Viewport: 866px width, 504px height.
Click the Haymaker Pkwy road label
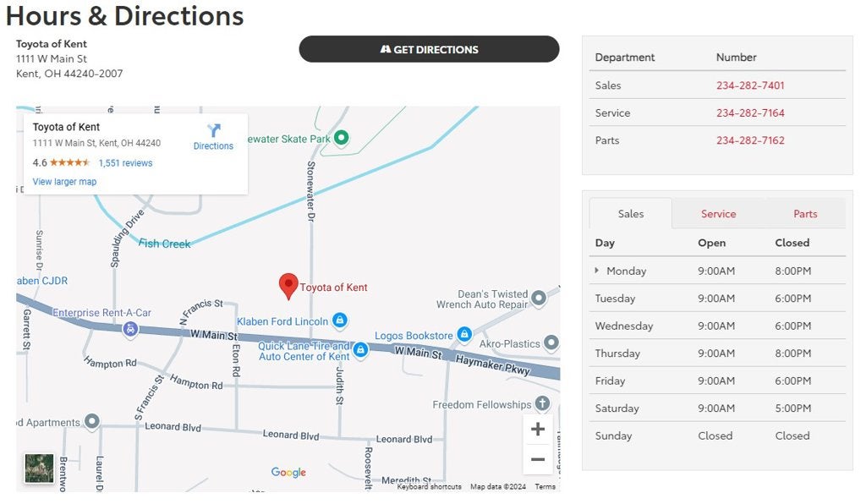pos(493,365)
